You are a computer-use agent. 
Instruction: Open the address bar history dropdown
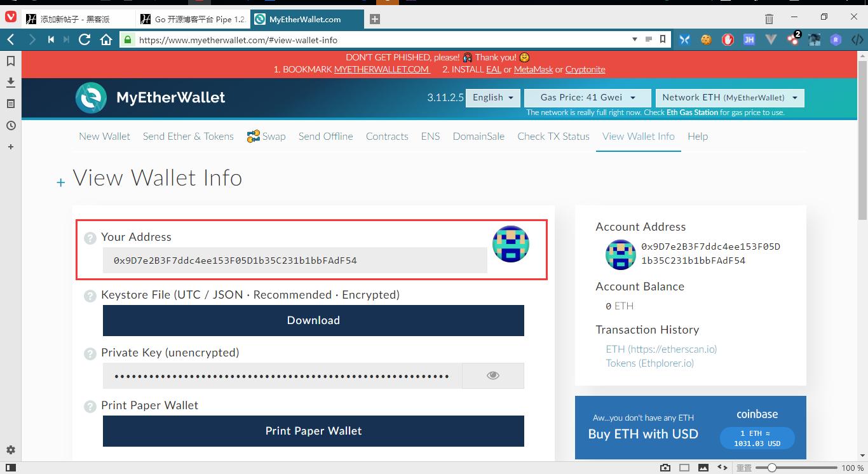click(634, 39)
